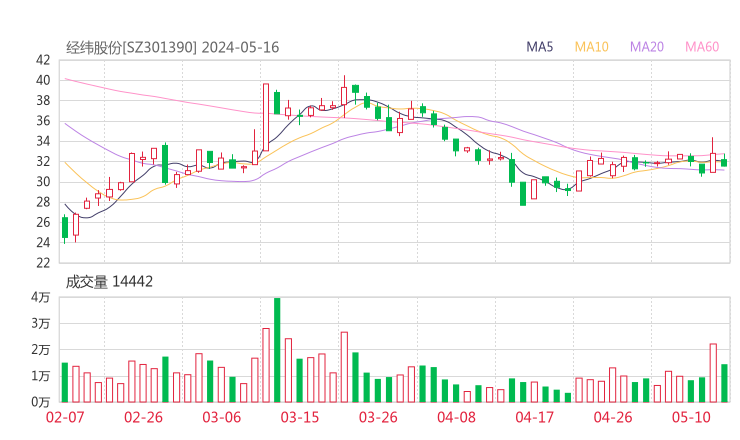740x440 pixels.
Task: Click the MA60 legend label
Action: click(702, 47)
